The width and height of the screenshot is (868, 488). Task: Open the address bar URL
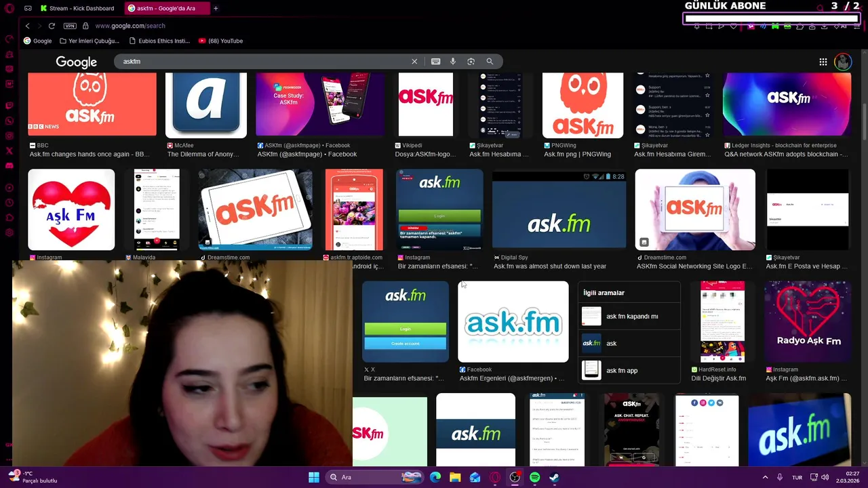point(130,26)
